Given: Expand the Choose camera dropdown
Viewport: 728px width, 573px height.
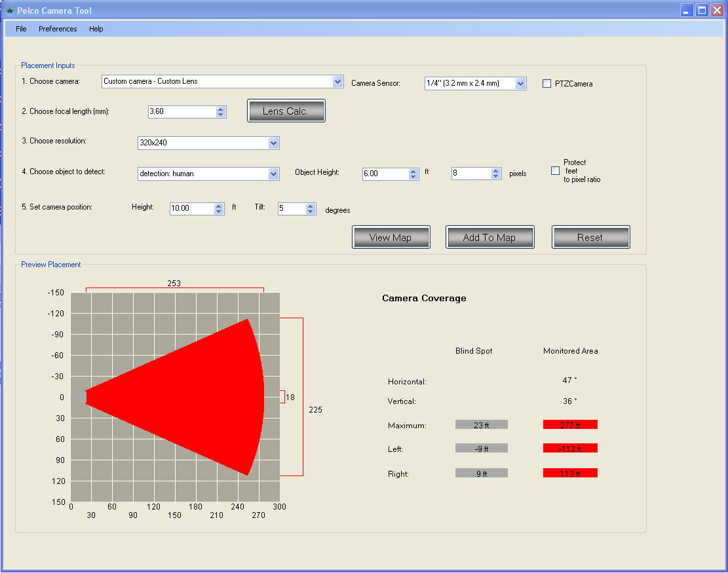Looking at the screenshot, I should coord(338,82).
